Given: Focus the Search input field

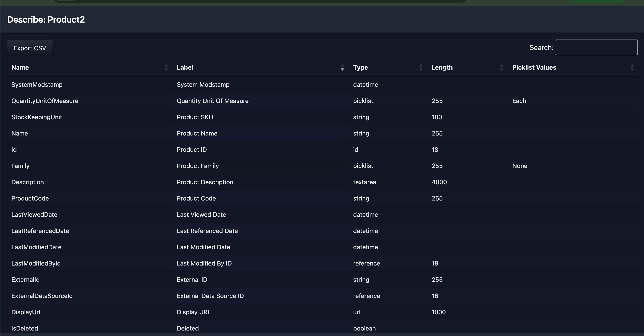Looking at the screenshot, I should click(x=596, y=48).
